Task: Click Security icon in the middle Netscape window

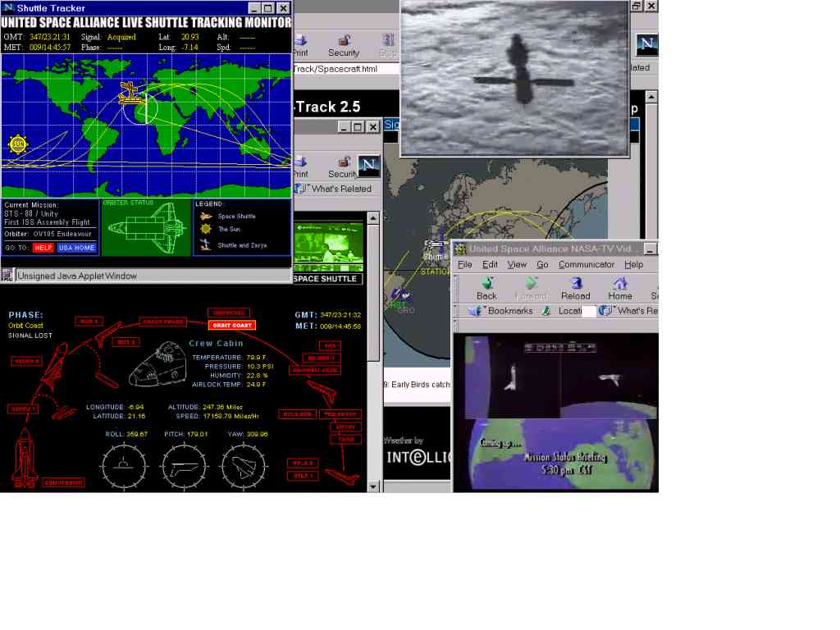Action: pos(343,167)
